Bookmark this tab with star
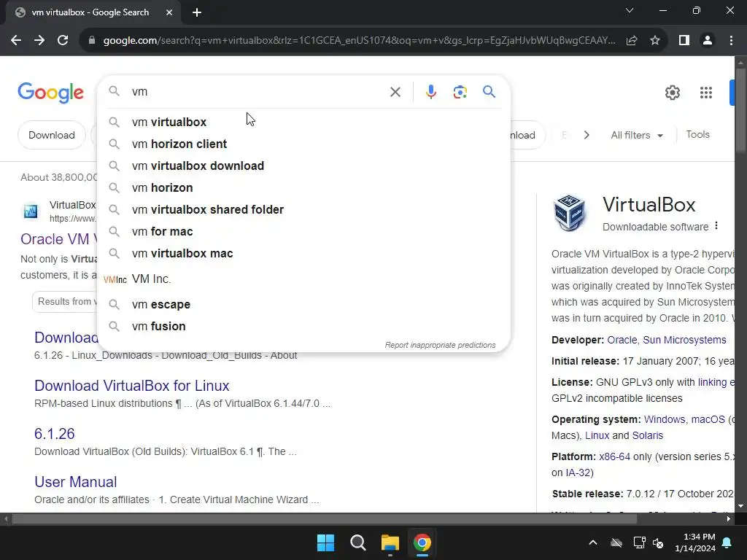The height and width of the screenshot is (560, 747). [x=655, y=41]
